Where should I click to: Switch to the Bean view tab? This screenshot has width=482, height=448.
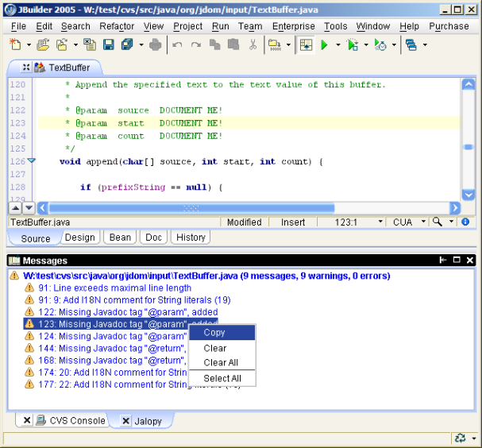click(120, 238)
